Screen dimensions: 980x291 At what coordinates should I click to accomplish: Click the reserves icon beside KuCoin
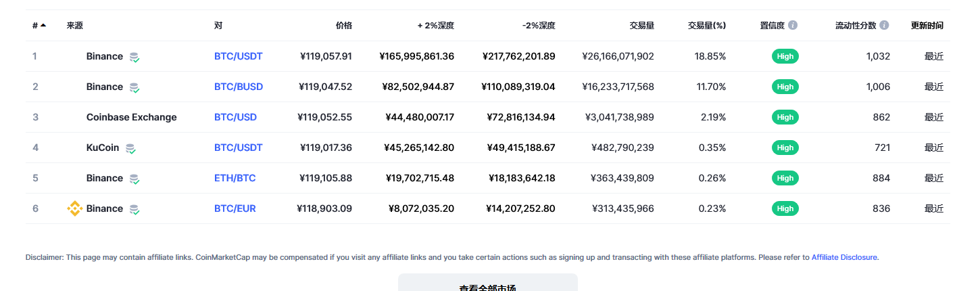pyautogui.click(x=130, y=148)
